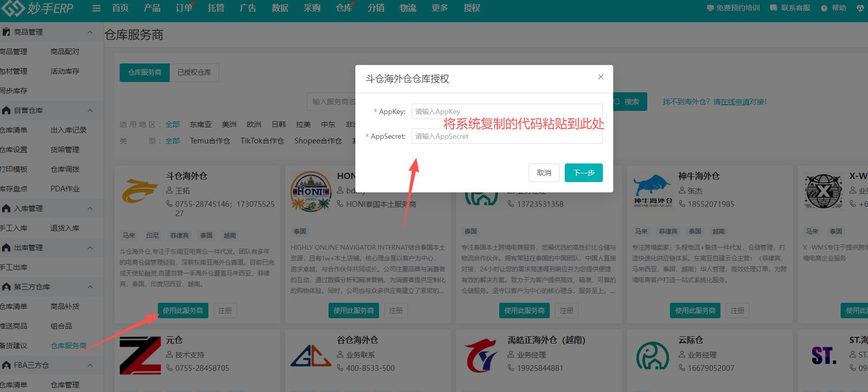Click 注册 on the 斗仓海外仓 card
The height and width of the screenshot is (392, 868).
tap(225, 311)
